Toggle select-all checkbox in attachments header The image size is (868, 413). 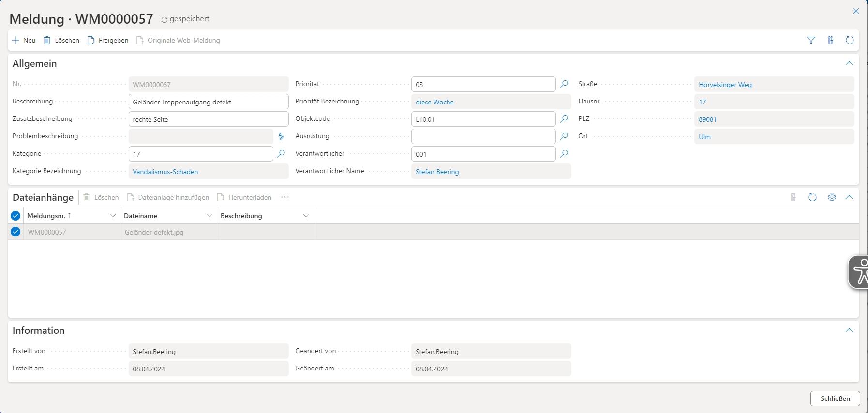click(15, 216)
